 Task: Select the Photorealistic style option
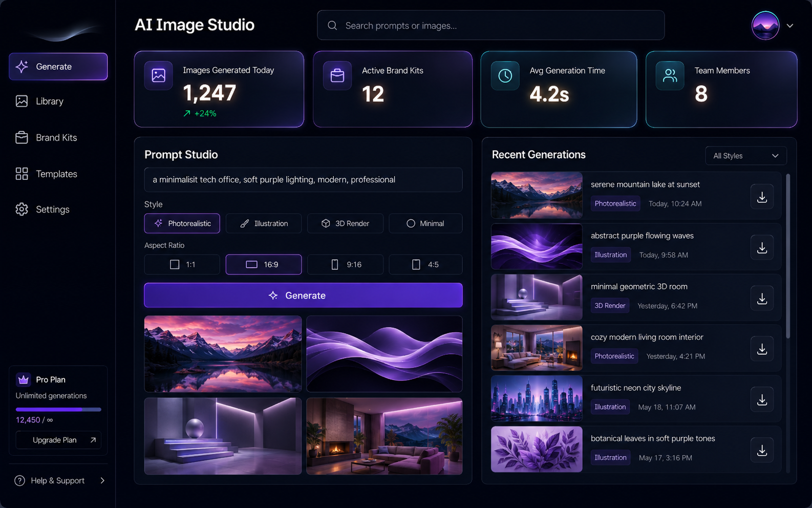(x=182, y=223)
